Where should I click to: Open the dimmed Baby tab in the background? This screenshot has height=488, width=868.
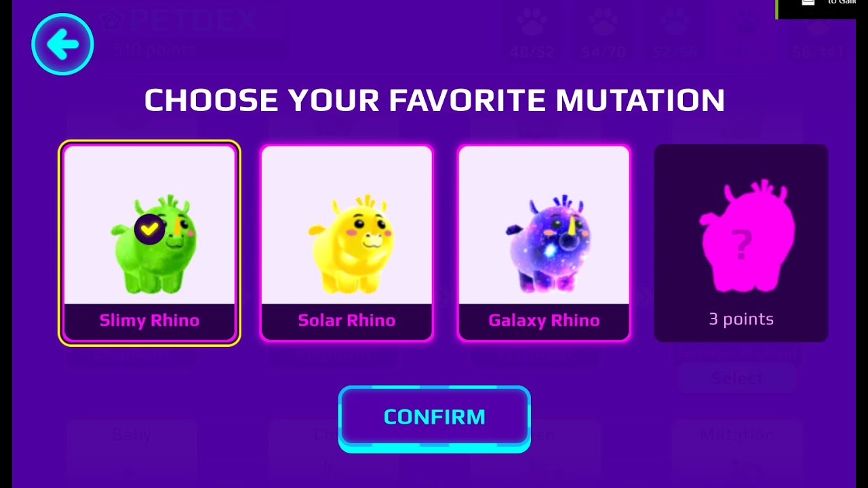pyautogui.click(x=132, y=434)
